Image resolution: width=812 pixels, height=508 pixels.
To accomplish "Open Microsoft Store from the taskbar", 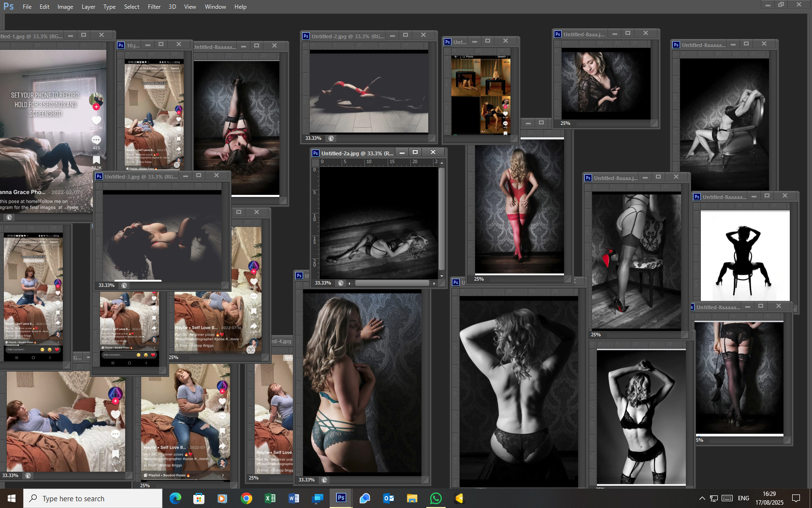I will pos(199,498).
